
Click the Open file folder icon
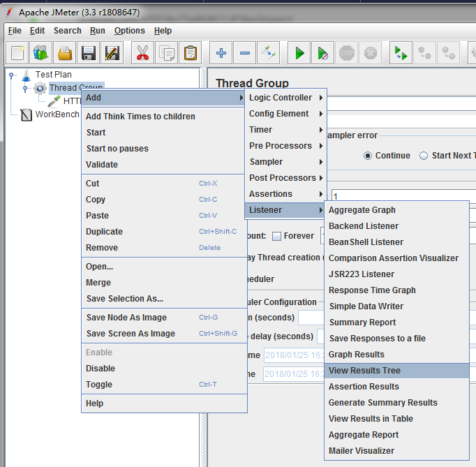tap(65, 53)
